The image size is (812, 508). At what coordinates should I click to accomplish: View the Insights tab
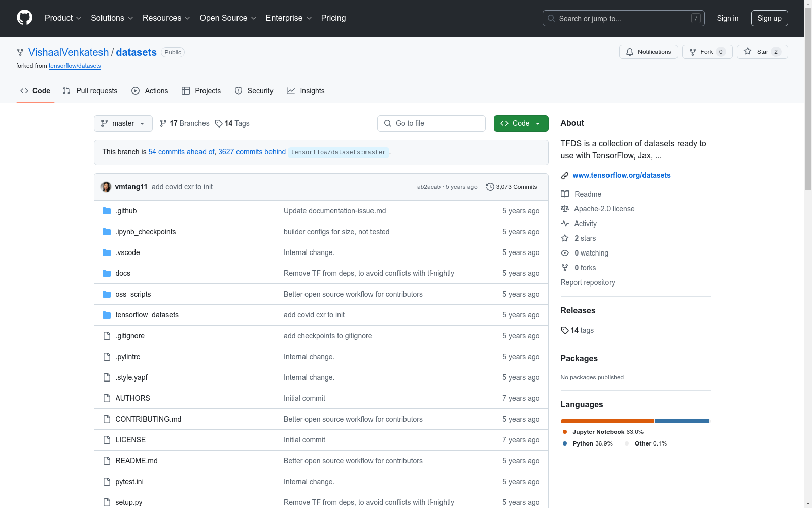pos(306,91)
